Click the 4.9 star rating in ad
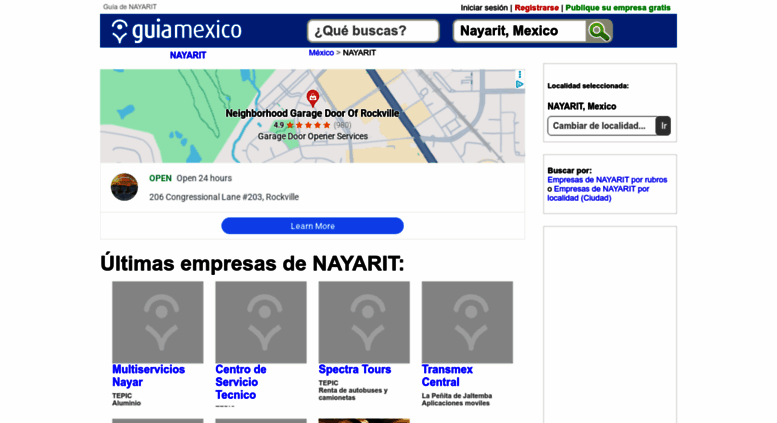 [x=302, y=125]
